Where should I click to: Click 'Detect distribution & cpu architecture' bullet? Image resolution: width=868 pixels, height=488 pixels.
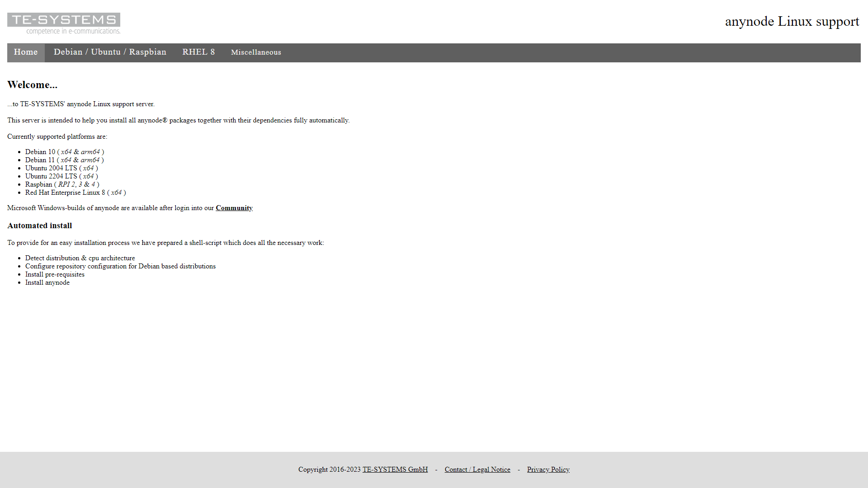pyautogui.click(x=80, y=258)
